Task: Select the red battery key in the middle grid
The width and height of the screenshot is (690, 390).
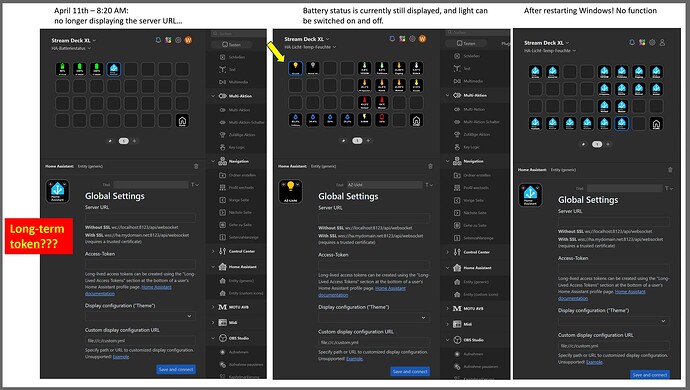Action: coord(382,120)
